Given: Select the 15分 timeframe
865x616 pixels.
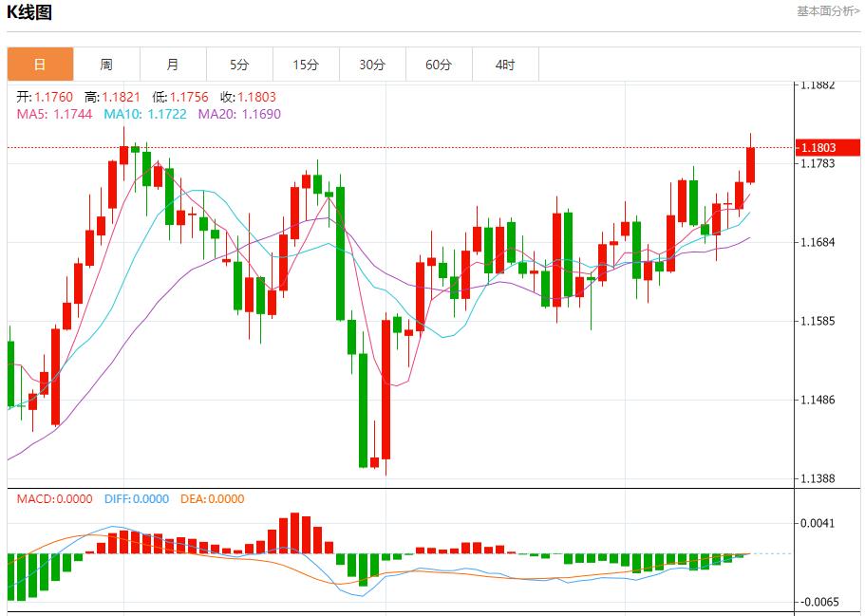Looking at the screenshot, I should tap(306, 64).
